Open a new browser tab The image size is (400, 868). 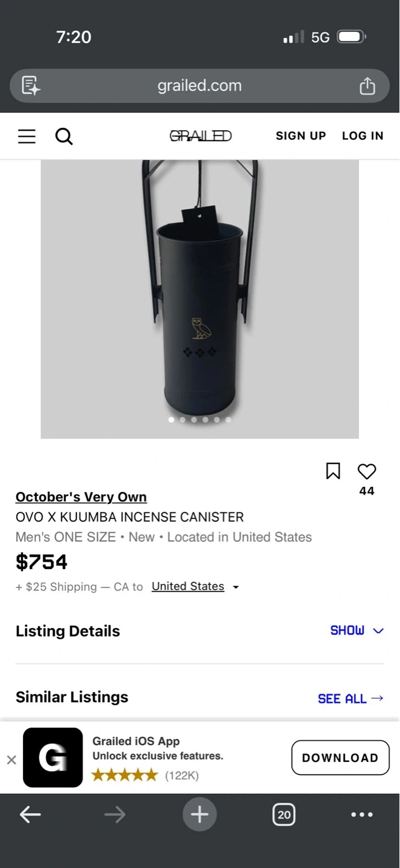(199, 815)
